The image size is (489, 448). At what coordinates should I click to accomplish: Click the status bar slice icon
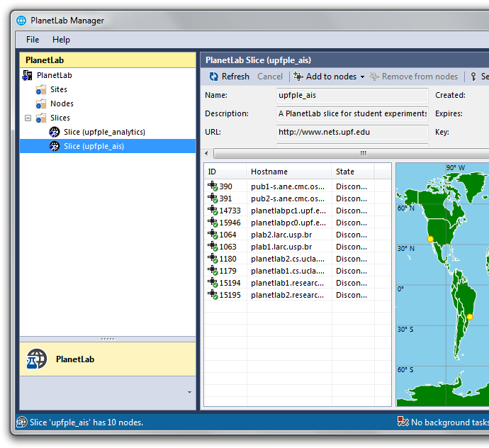pyautogui.click(x=21, y=422)
